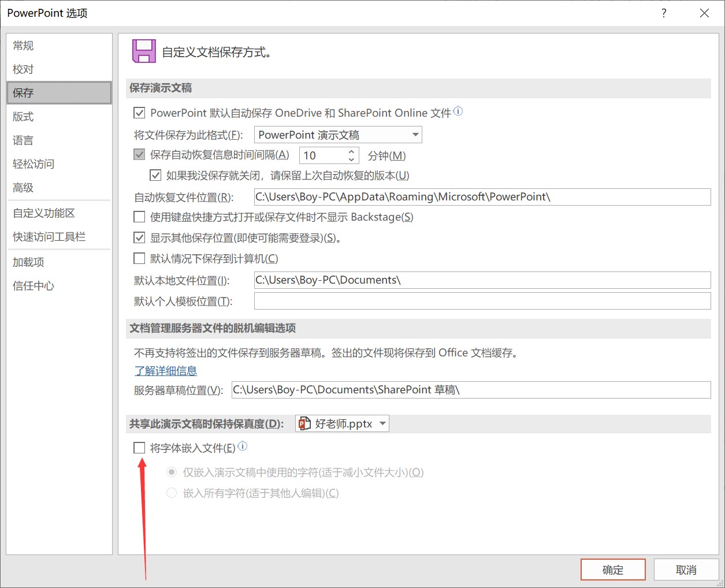Open the 快速访问工具栏 category
The height and width of the screenshot is (588, 725).
click(x=49, y=237)
